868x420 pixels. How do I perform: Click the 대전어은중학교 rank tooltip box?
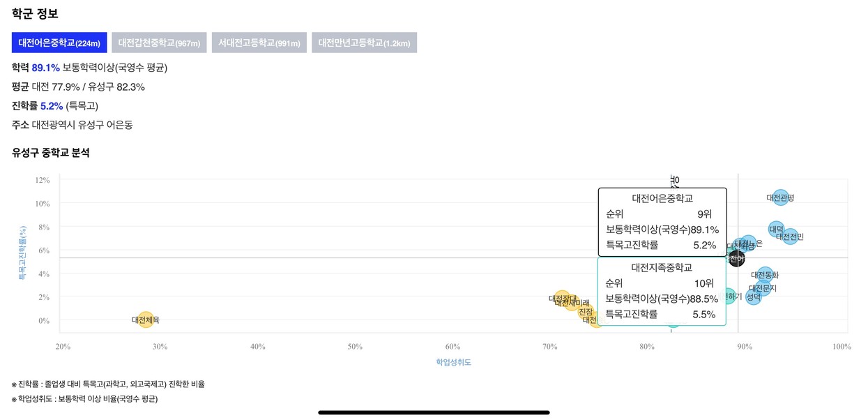662,222
